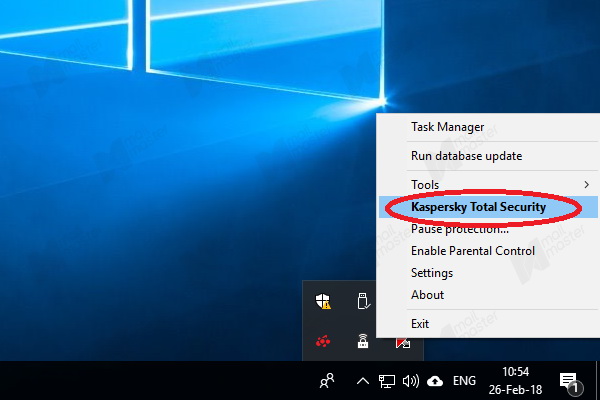600x400 pixels.
Task: Expand the Tools submenu arrow
Action: (586, 185)
